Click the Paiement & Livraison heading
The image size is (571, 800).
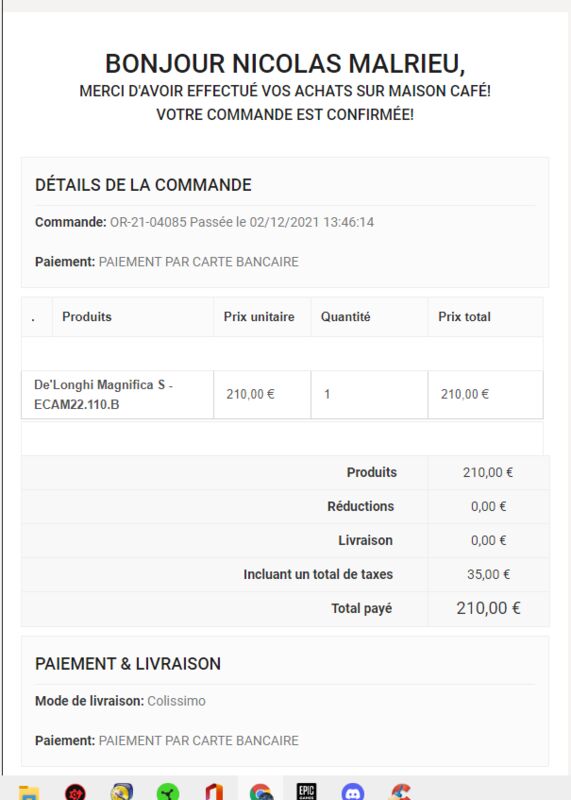[x=128, y=664]
